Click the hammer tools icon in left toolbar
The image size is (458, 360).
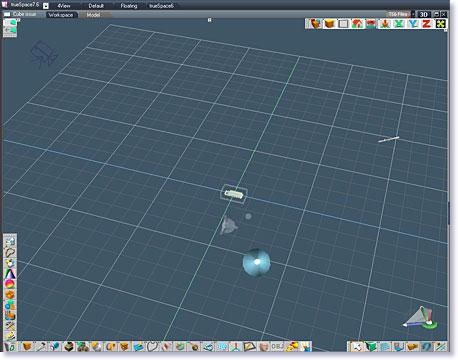[x=10, y=326]
